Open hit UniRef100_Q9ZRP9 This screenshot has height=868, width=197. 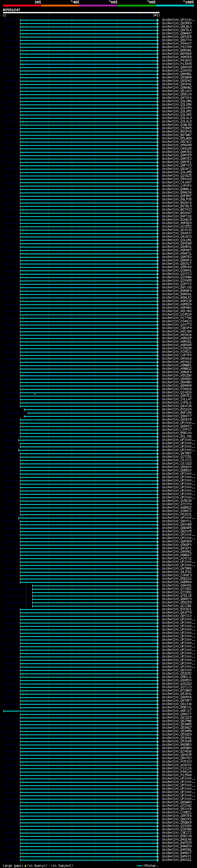[x=177, y=23]
